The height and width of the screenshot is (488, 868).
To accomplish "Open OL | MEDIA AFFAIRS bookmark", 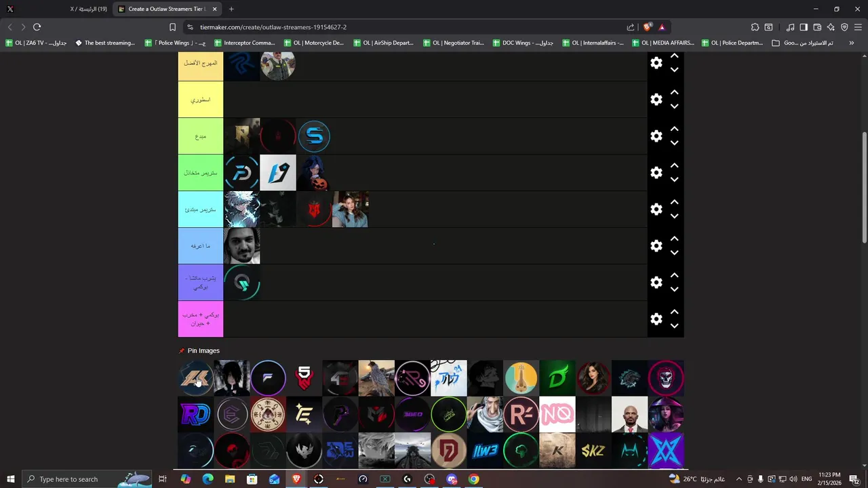I will [x=663, y=43].
